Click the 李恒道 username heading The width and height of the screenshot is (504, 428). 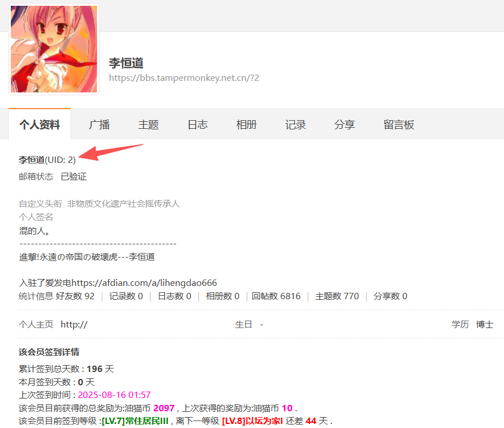coord(126,63)
